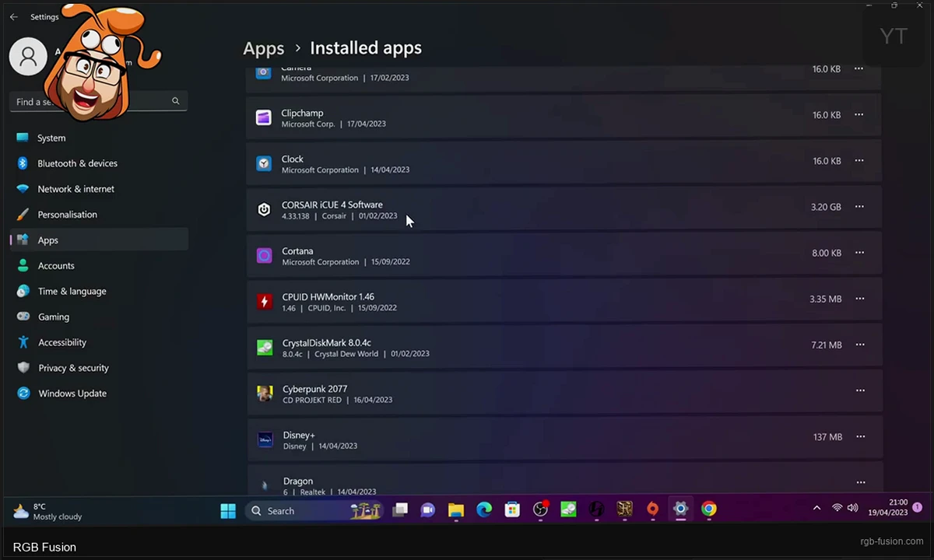Select the Accessibility icon
Viewport: 934px width, 560px height.
(23, 342)
